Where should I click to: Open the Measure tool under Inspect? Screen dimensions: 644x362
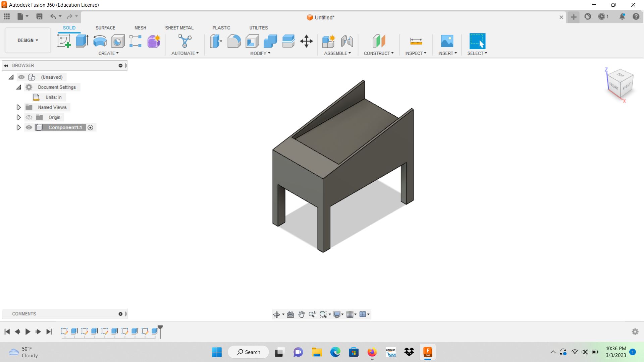click(x=416, y=41)
